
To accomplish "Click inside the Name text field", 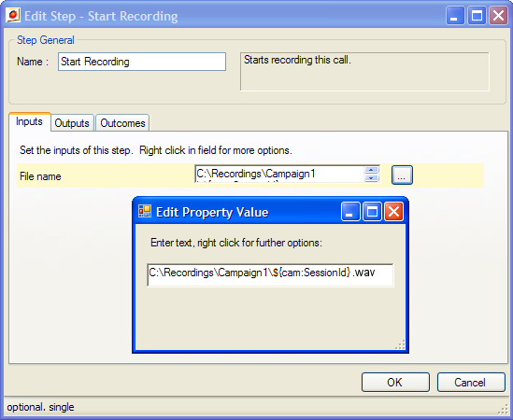I will click(142, 62).
